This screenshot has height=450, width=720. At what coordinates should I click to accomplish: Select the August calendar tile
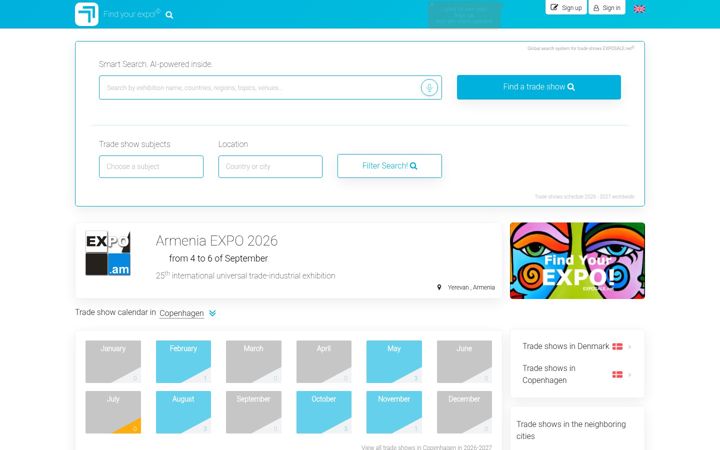[183, 412]
